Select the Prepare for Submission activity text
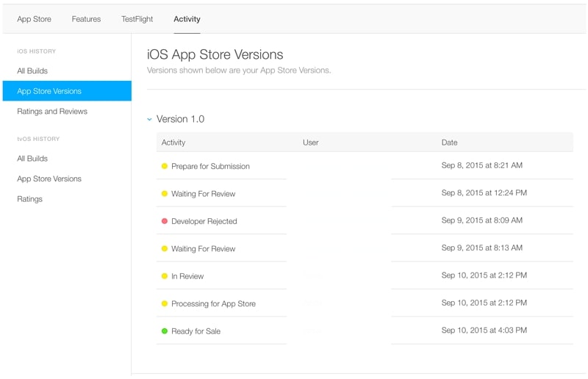Image resolution: width=588 pixels, height=379 pixels. (x=210, y=166)
